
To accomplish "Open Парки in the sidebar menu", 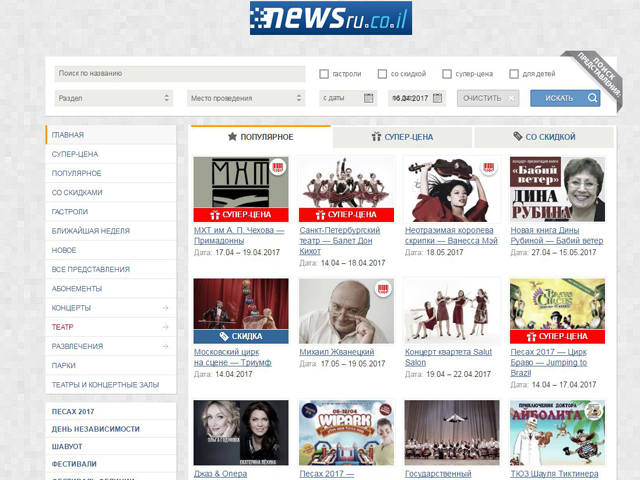I will pyautogui.click(x=111, y=365).
